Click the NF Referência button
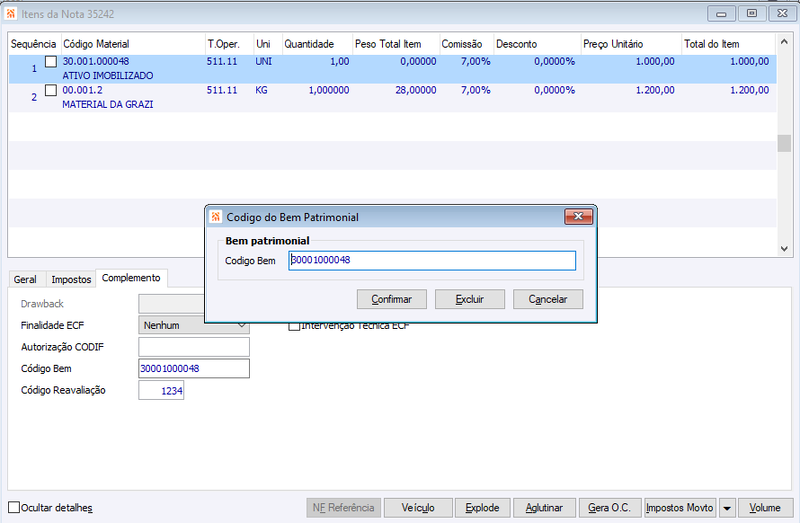 click(x=344, y=508)
